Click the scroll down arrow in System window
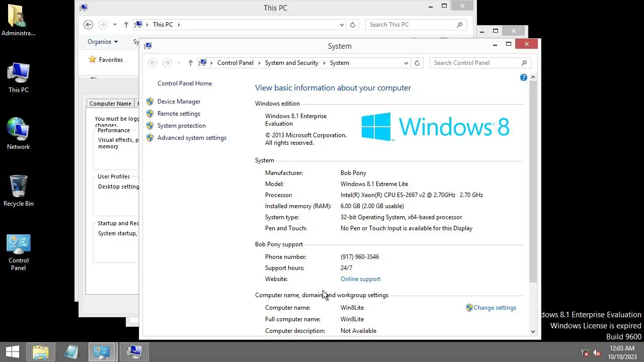Viewport: 644px width, 362px height. pyautogui.click(x=533, y=332)
